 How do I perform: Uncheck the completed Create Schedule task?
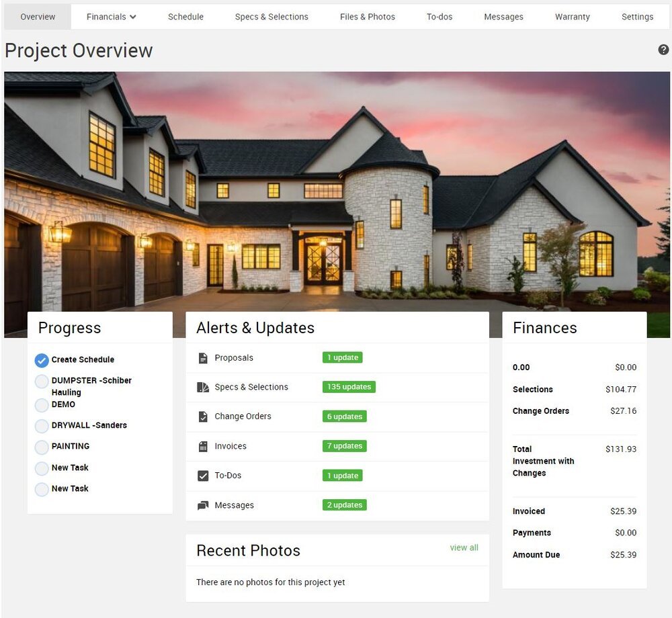[42, 360]
